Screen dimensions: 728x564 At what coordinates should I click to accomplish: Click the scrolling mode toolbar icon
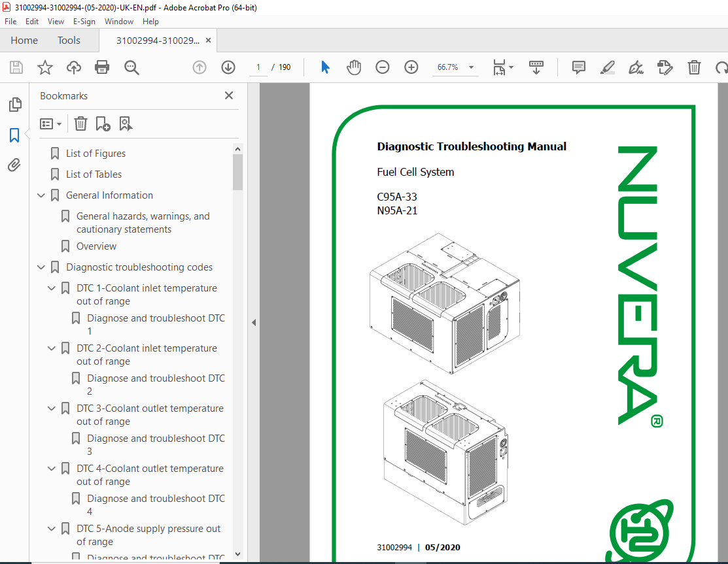(536, 67)
